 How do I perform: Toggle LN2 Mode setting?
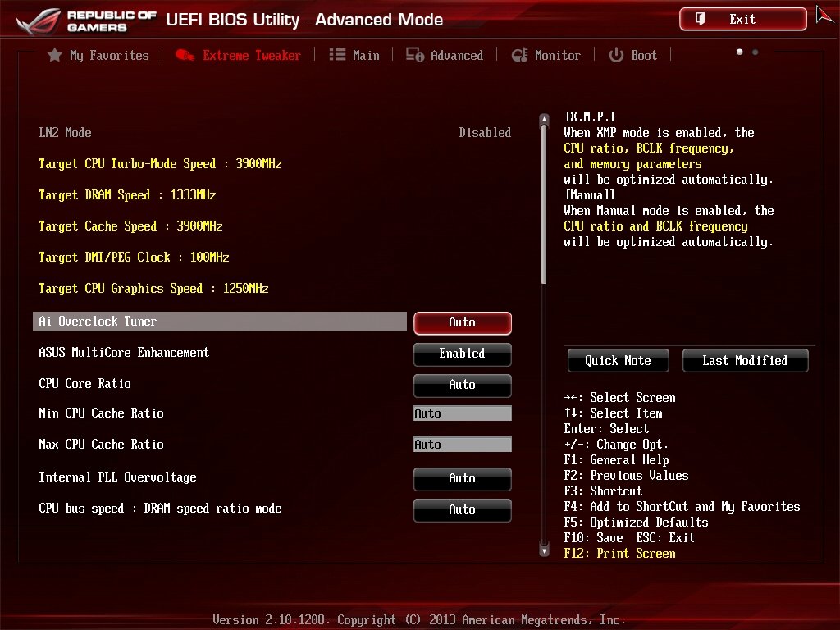coord(484,132)
